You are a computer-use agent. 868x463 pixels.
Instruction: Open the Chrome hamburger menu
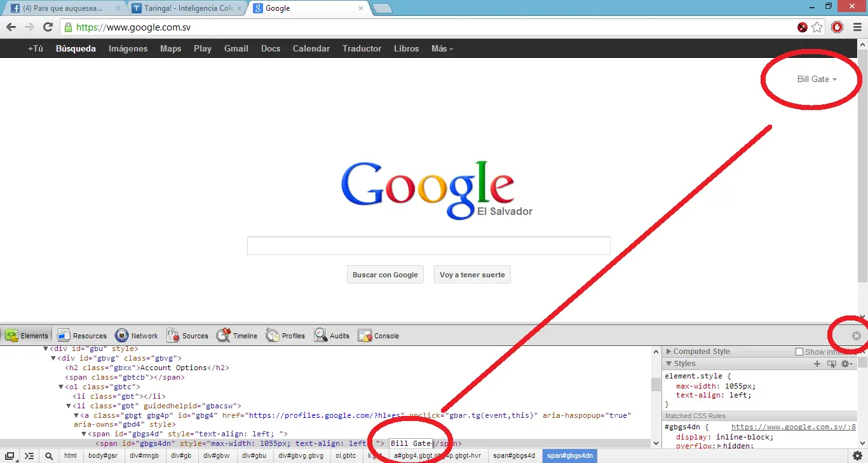click(x=856, y=27)
